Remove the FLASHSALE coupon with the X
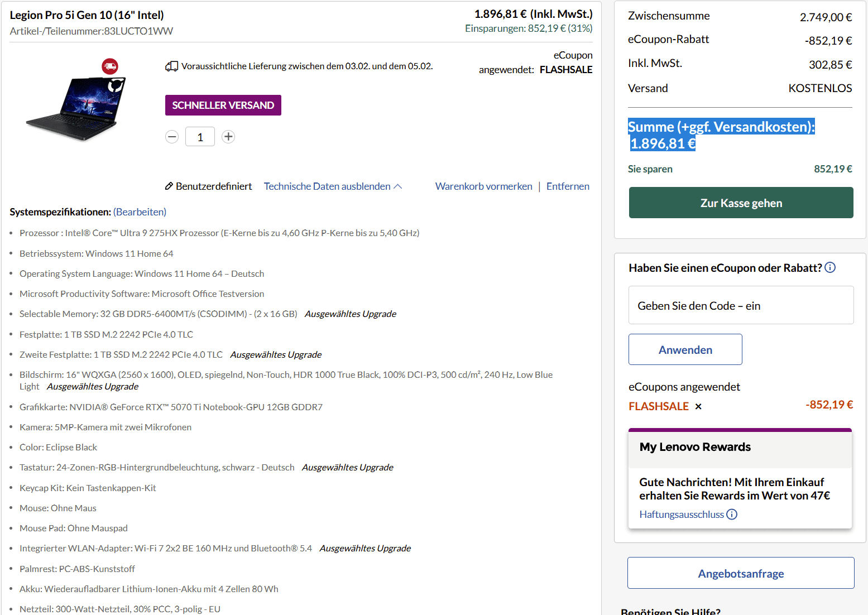Screen dimensions: 868x615 tap(698, 407)
